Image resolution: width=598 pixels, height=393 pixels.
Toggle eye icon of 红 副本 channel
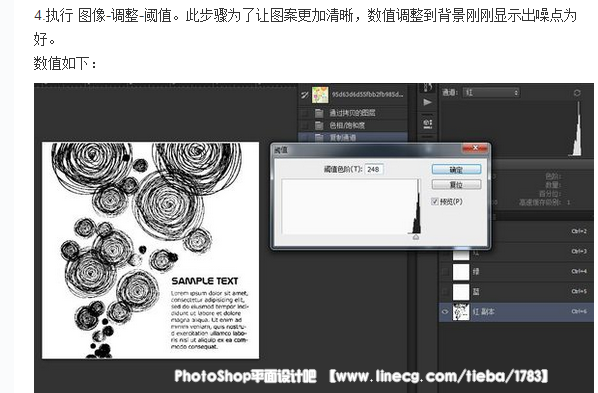coord(445,312)
